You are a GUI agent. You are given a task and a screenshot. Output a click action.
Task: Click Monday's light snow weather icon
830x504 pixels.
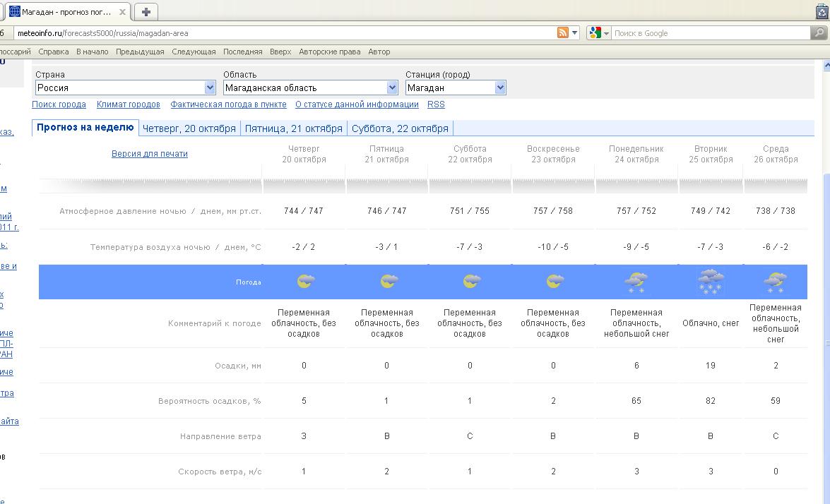pyautogui.click(x=636, y=282)
